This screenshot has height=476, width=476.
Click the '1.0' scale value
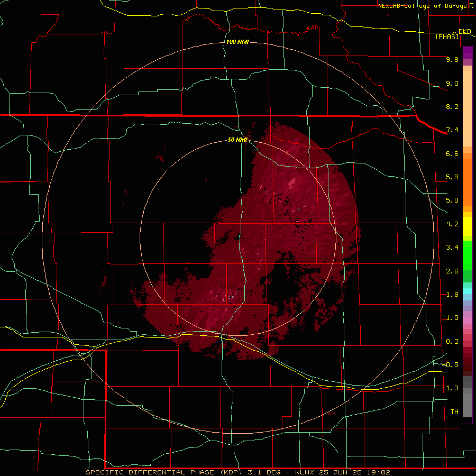(452, 318)
